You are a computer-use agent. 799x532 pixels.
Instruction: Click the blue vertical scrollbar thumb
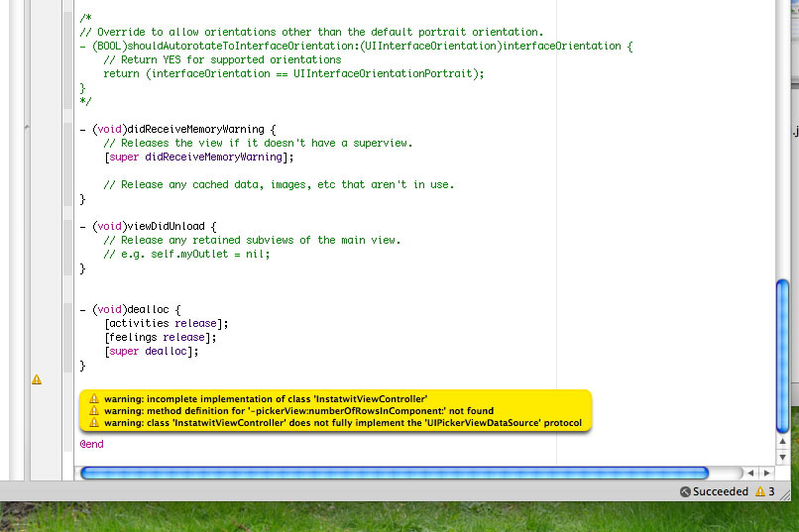point(783,356)
